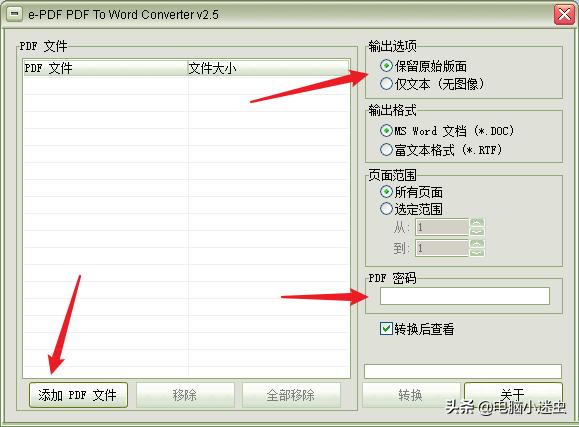Viewport: 579px width, 427px height.
Task: Toggle the 转换后查看 checkbox
Action: coord(386,328)
